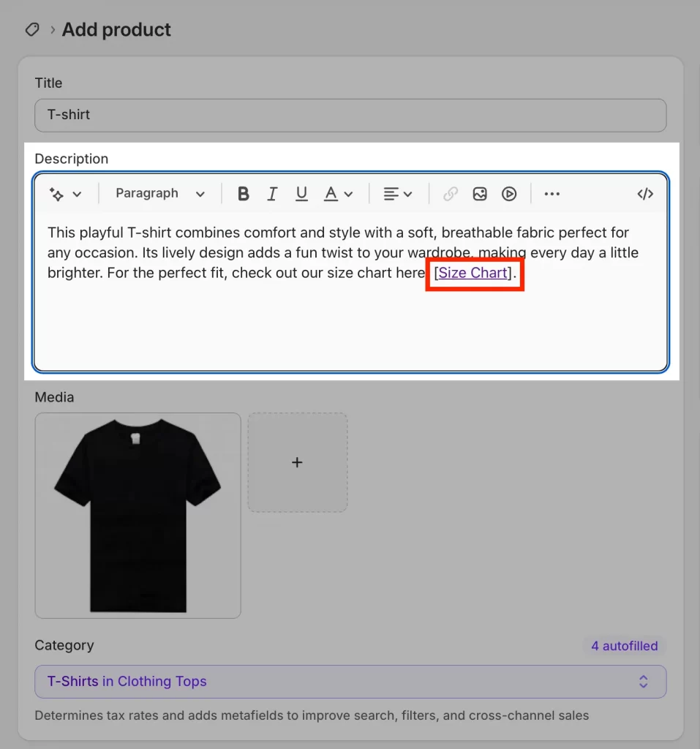Select the black T-shirt media thumbnail
Viewport: 700px width, 749px height.
138,516
